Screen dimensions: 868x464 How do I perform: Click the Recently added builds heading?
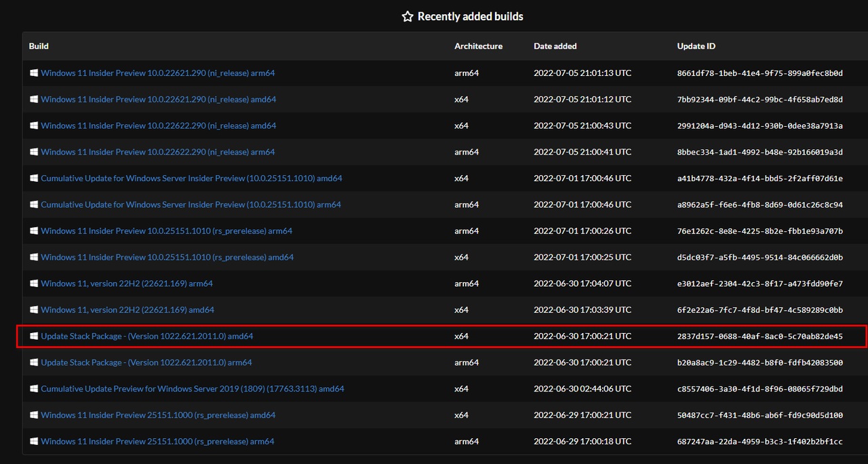(471, 16)
